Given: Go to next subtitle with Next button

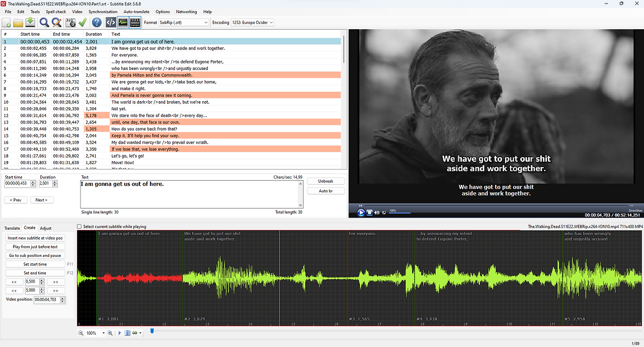Looking at the screenshot, I should pos(42,200).
